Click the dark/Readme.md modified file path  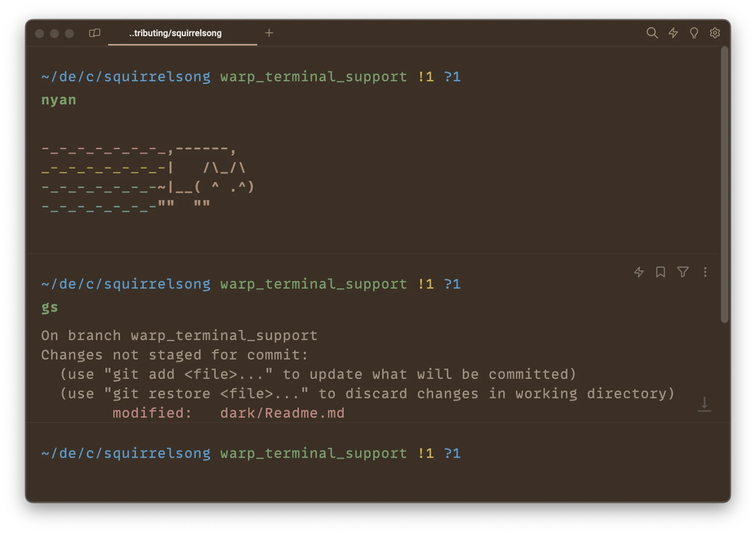click(282, 413)
